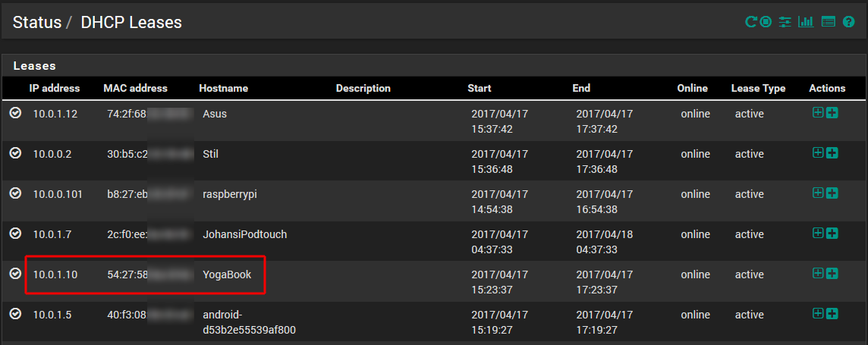Sort by Hostname column header
Screen dimensions: 868x345
pyautogui.click(x=224, y=89)
